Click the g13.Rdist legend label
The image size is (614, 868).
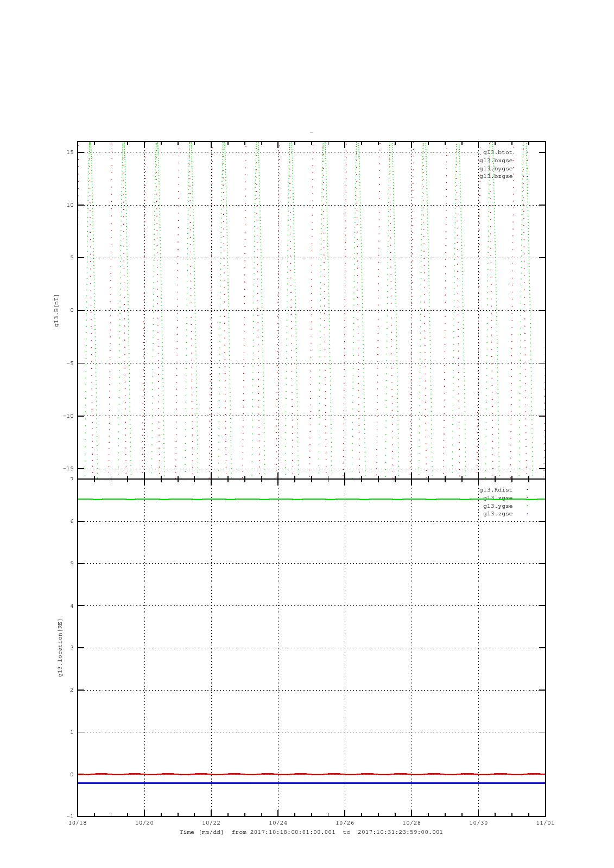click(496, 490)
